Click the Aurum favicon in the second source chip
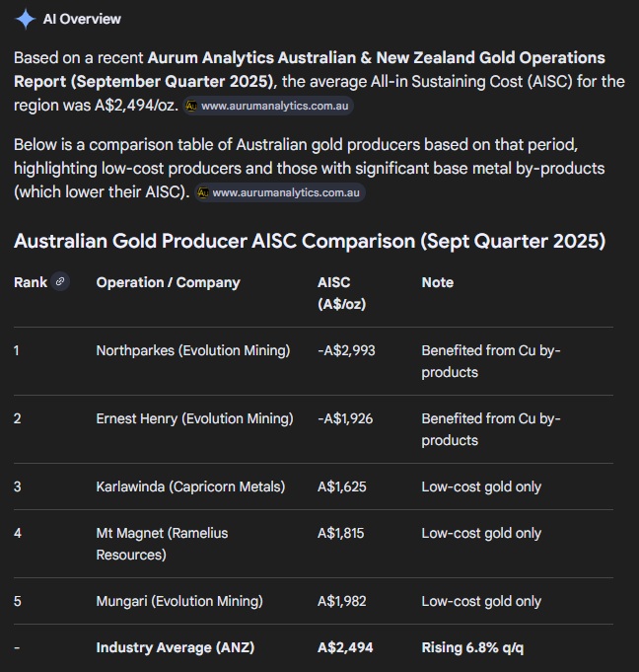Viewport: 639px width, 672px height. (203, 192)
